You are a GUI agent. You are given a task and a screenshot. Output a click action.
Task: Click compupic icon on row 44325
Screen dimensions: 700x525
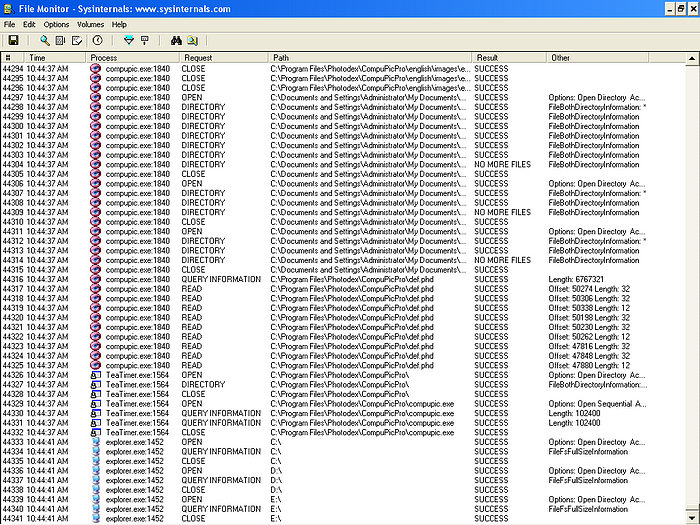[96, 365]
